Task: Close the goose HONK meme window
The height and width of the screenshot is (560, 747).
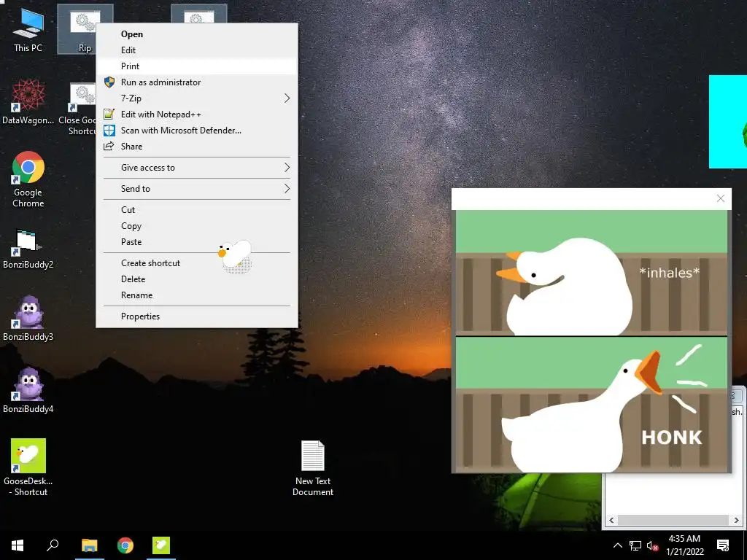Action: [720, 198]
